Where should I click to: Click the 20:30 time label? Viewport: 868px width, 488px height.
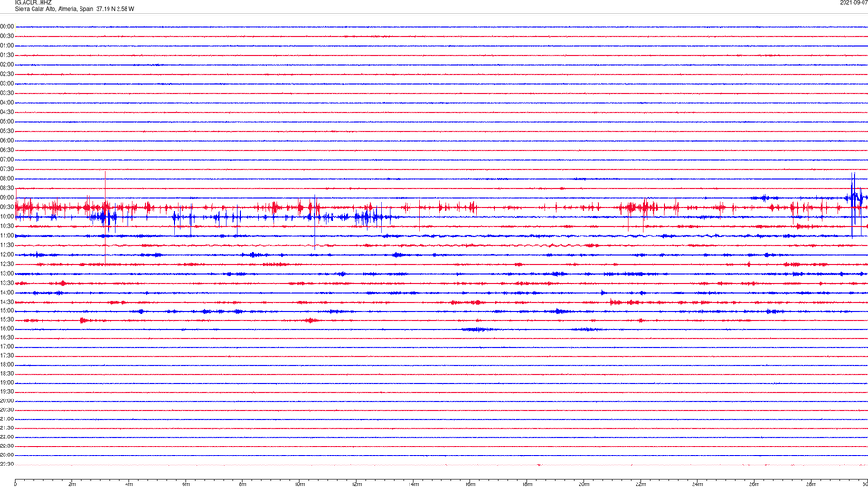coord(6,410)
